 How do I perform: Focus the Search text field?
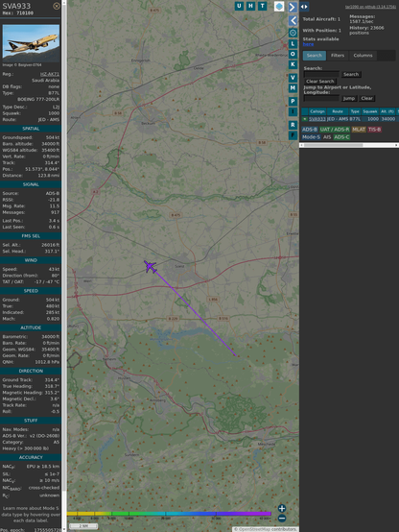point(321,74)
